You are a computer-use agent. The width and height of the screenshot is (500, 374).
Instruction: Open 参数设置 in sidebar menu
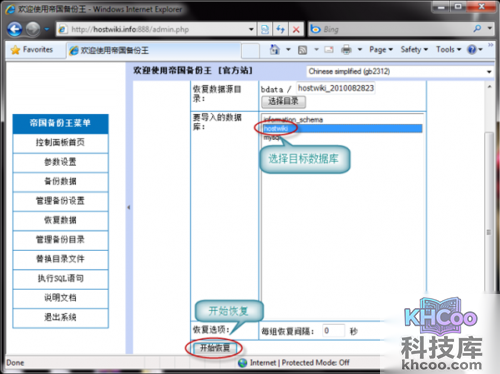[60, 162]
